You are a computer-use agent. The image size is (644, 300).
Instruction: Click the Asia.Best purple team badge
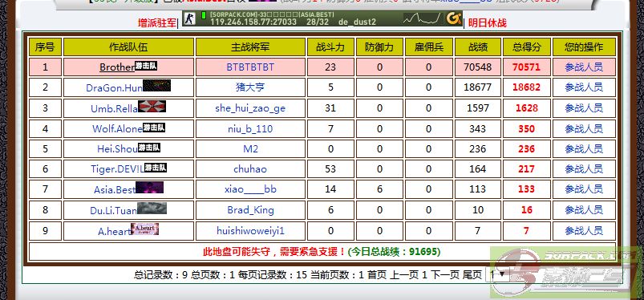coord(149,188)
